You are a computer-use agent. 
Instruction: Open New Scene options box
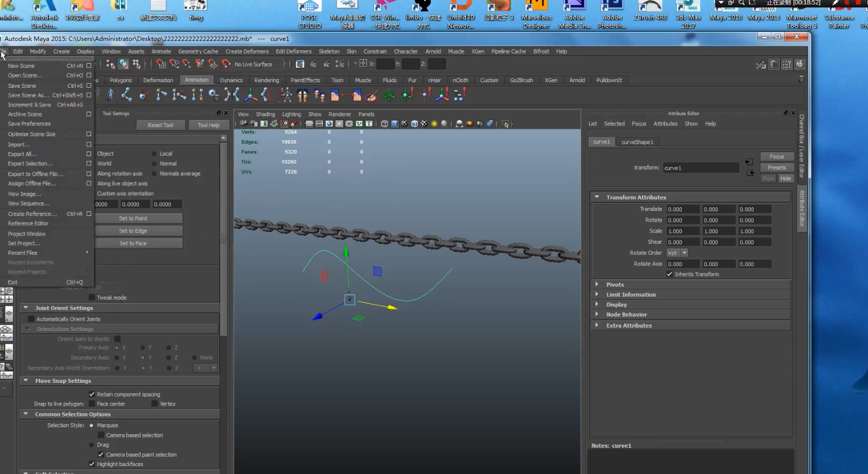[x=89, y=66]
